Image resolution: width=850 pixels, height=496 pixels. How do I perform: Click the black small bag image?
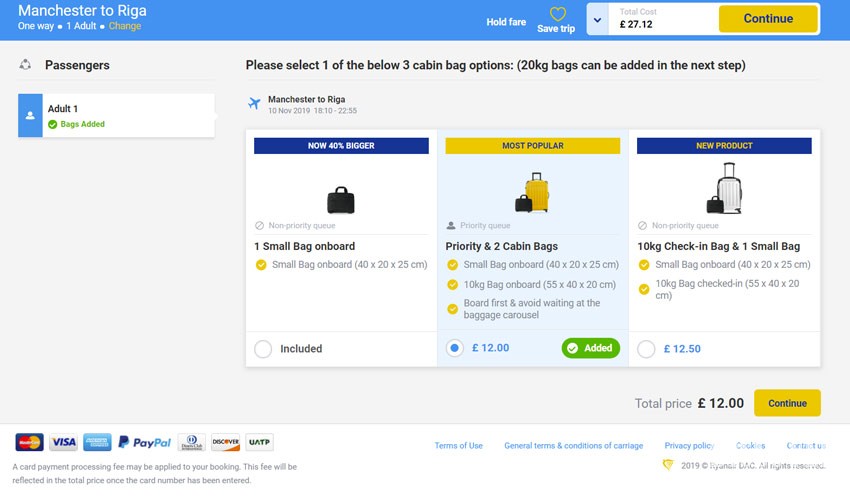(x=341, y=198)
